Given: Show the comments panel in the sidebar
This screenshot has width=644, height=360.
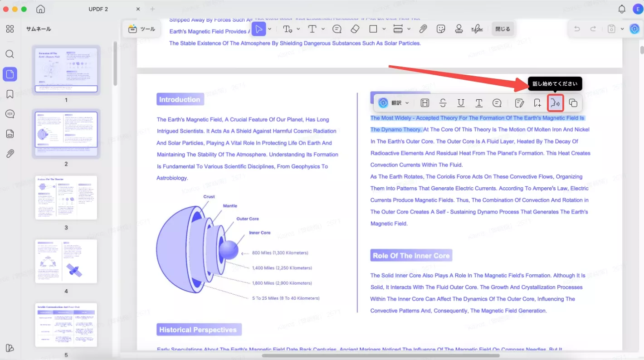Looking at the screenshot, I should coord(10,114).
